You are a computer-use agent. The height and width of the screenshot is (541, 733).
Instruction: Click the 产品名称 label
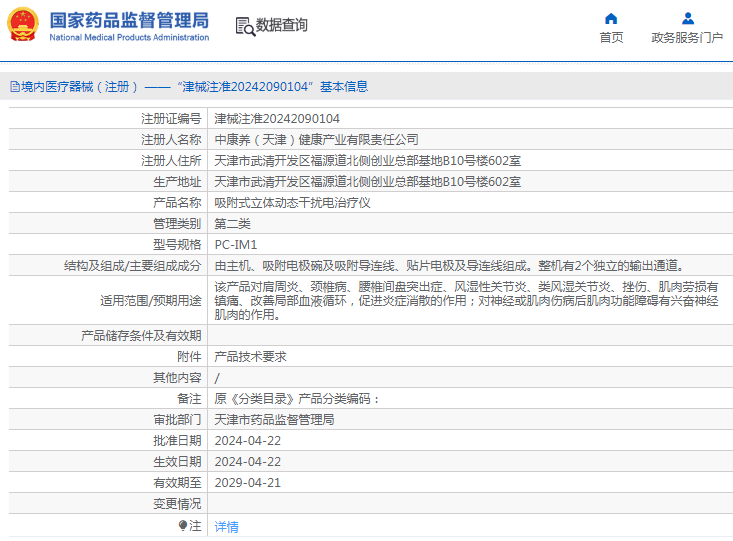pyautogui.click(x=177, y=203)
